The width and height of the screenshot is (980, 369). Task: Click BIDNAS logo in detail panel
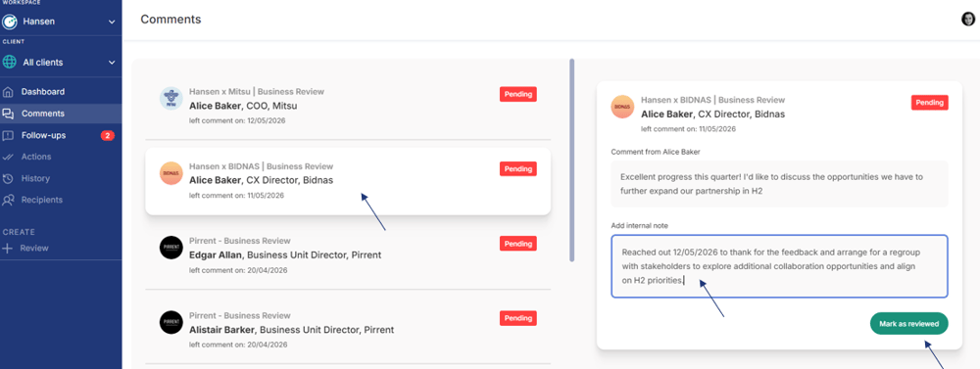click(x=622, y=106)
